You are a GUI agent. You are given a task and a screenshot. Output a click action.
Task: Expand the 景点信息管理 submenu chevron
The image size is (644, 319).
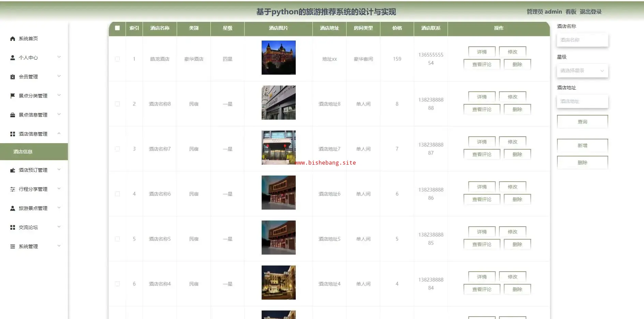(59, 114)
